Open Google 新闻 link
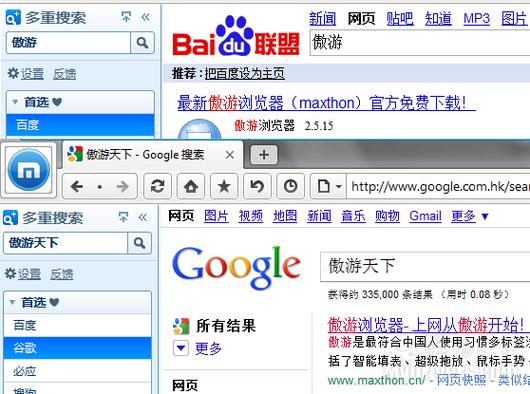The height and width of the screenshot is (394, 530). coord(319,216)
